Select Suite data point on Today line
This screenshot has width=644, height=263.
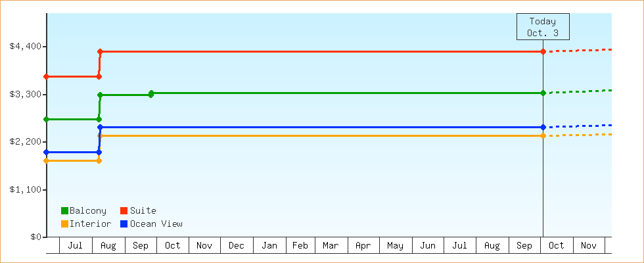(x=543, y=51)
